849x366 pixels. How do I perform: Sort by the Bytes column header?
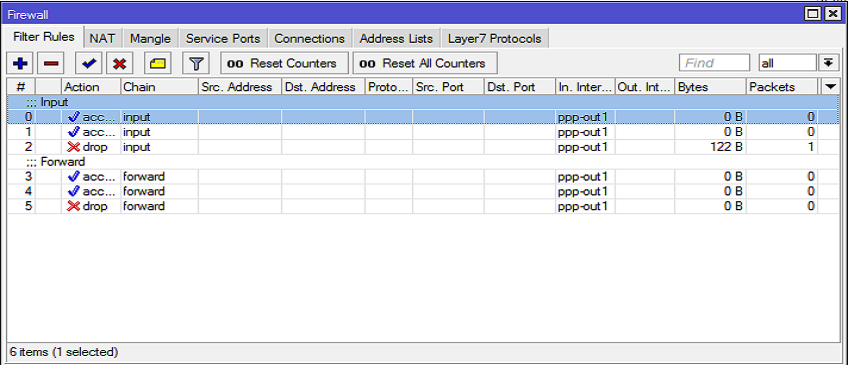710,87
